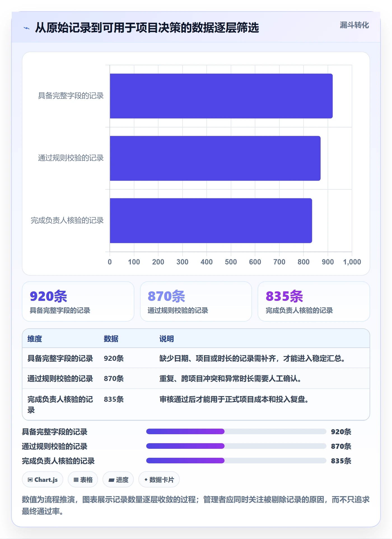Image resolution: width=392 pixels, height=539 pixels.
Task: Click the 920条 progress bar
Action: [x=236, y=431]
